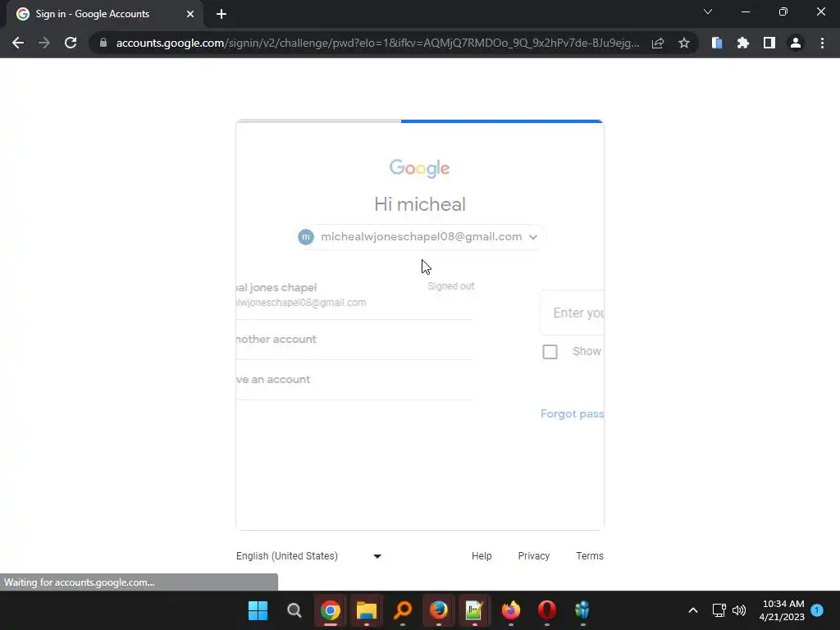The height and width of the screenshot is (630, 840).
Task: Open Chrome's three-dot menu
Action: (x=822, y=43)
